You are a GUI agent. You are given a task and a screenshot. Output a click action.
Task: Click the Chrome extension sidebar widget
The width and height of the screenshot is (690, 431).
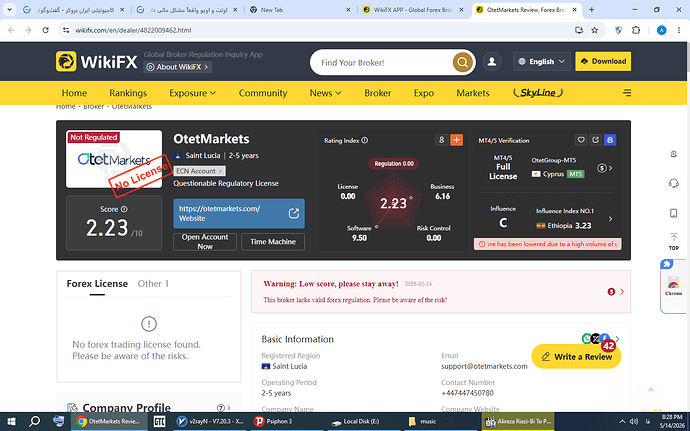[674, 286]
